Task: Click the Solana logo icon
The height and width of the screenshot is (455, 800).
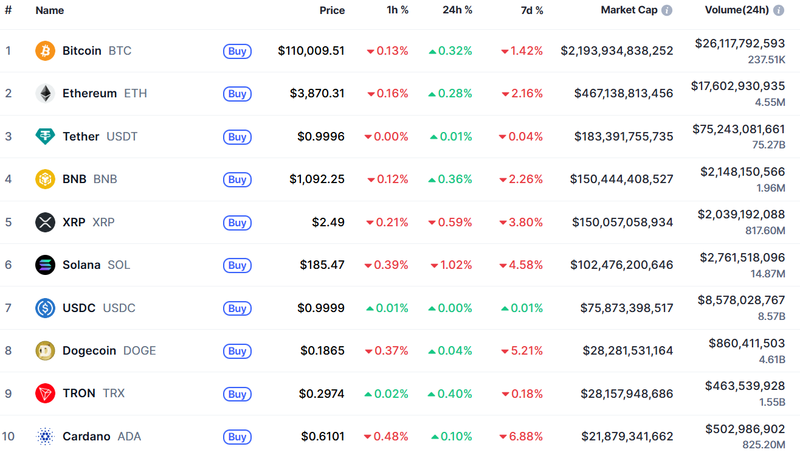Action: click(45, 265)
